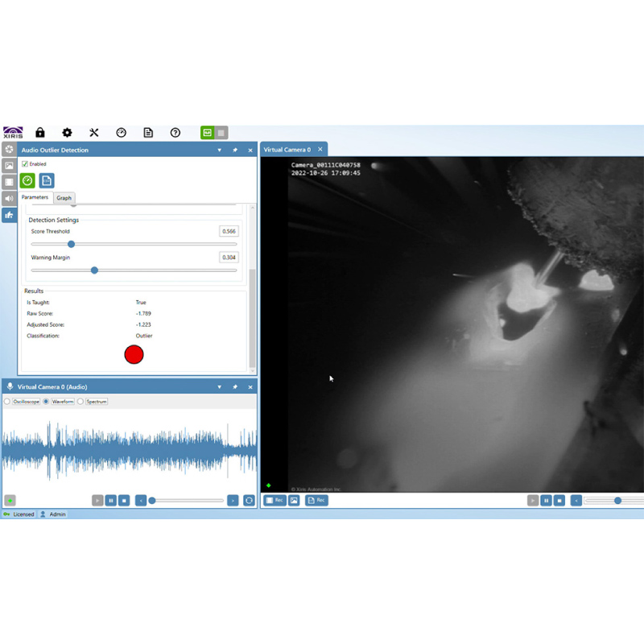Switch to the Parameters tab
This screenshot has height=644, width=644.
(x=35, y=197)
